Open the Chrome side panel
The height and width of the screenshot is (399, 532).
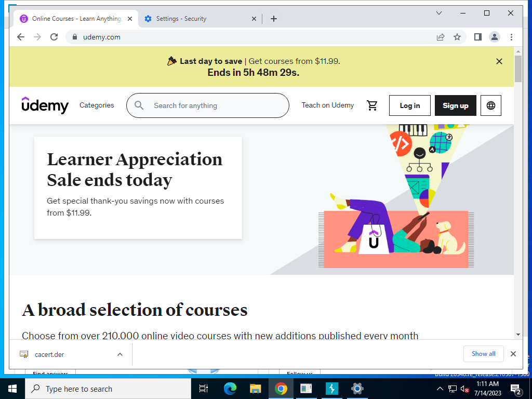click(x=478, y=37)
